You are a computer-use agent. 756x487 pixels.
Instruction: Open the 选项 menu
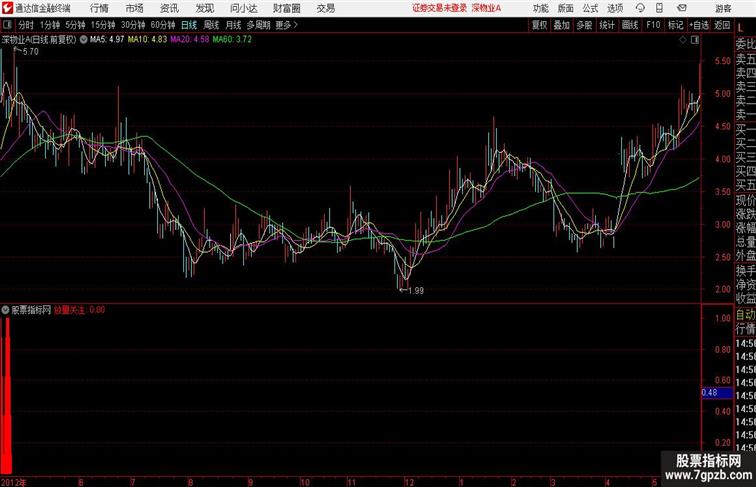(x=615, y=8)
